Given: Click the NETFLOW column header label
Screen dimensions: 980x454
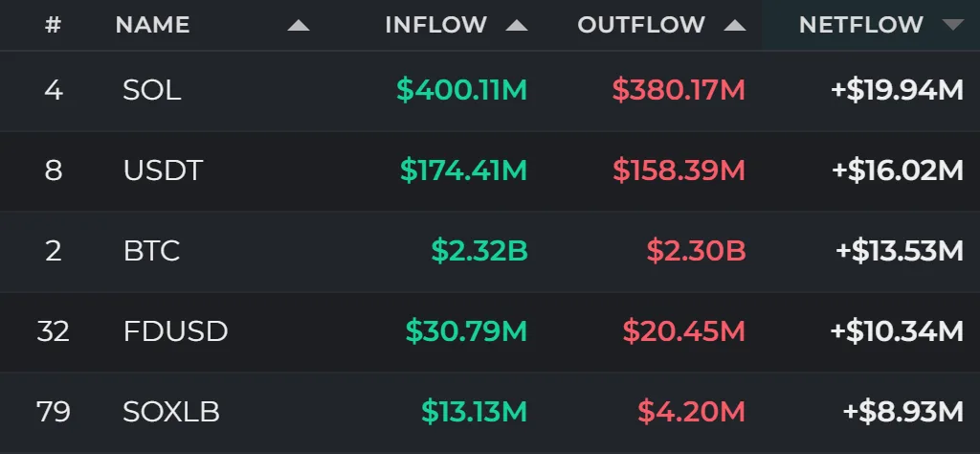Looking at the screenshot, I should point(861,25).
